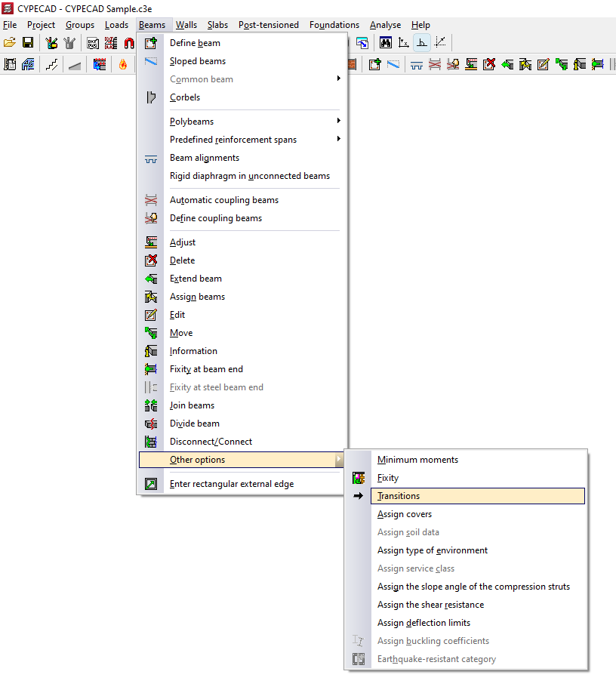Click the Define beam icon in second toolbar

[375, 65]
